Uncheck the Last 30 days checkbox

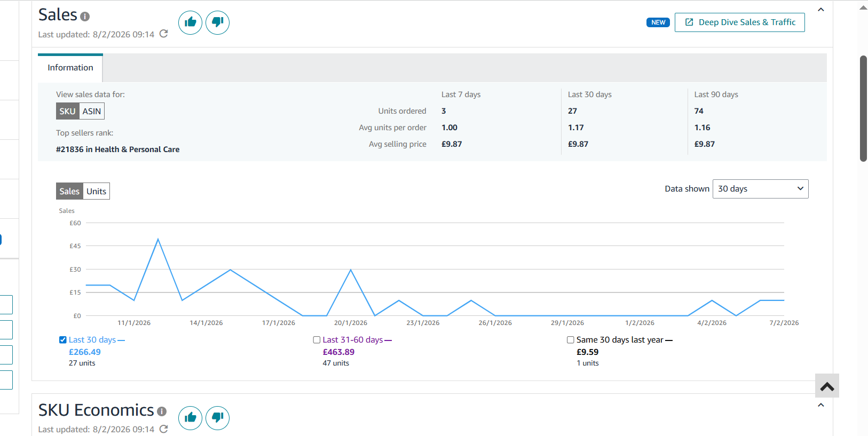(63, 340)
